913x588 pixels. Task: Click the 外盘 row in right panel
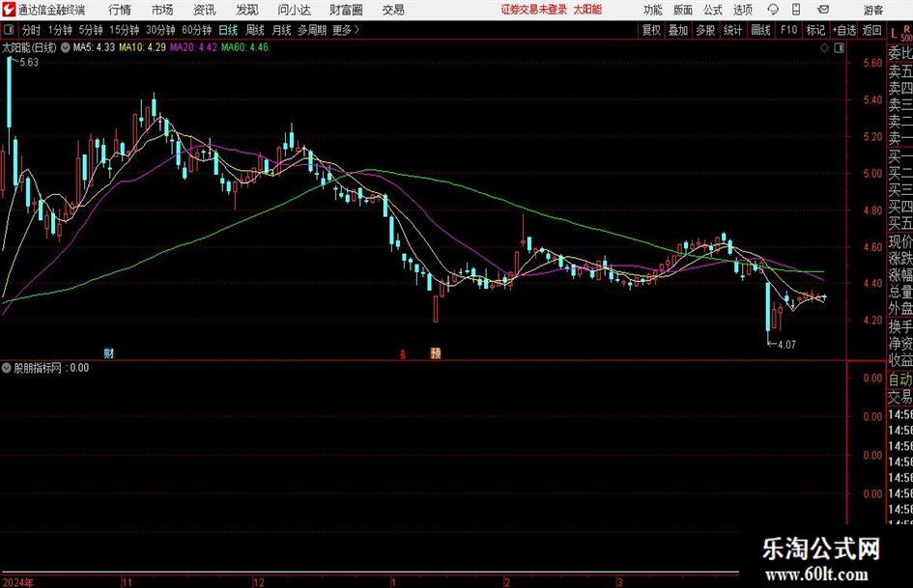click(900, 309)
